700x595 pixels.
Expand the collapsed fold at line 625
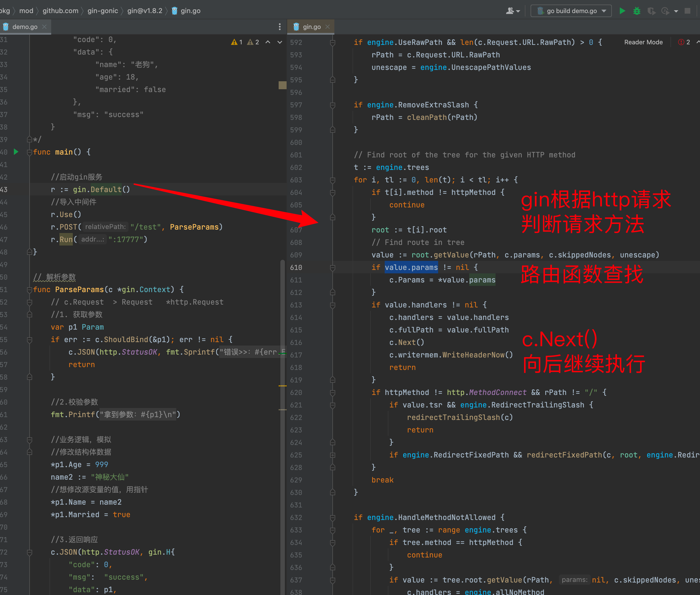332,455
